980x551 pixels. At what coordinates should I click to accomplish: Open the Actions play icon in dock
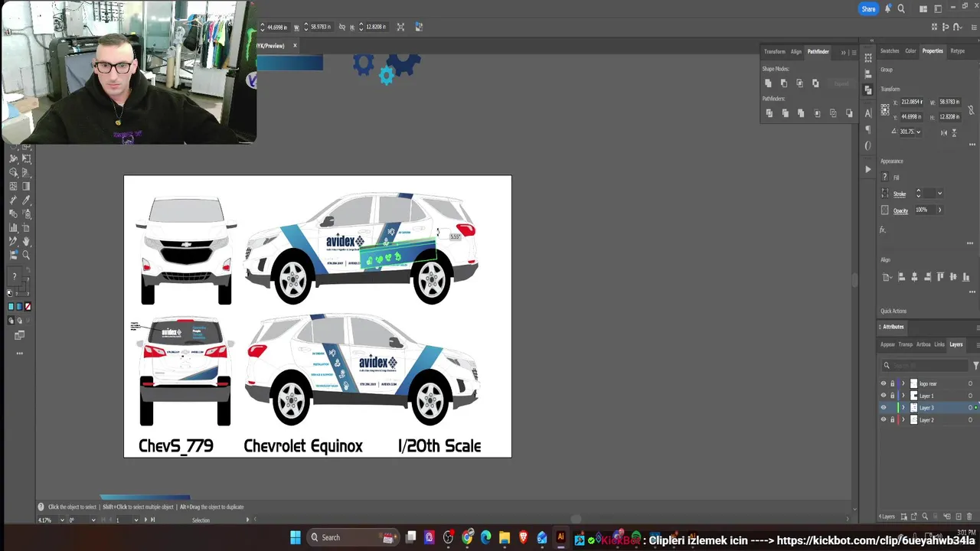point(868,169)
